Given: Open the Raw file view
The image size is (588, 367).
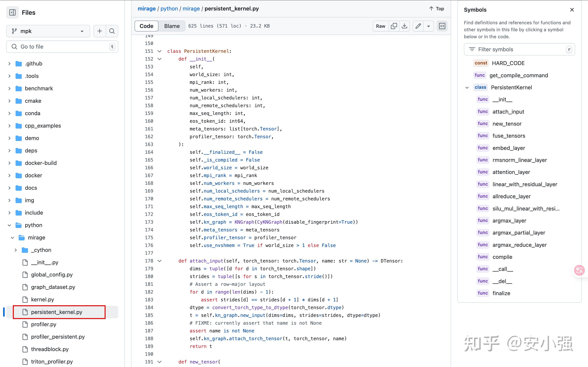Looking at the screenshot, I should (x=381, y=26).
